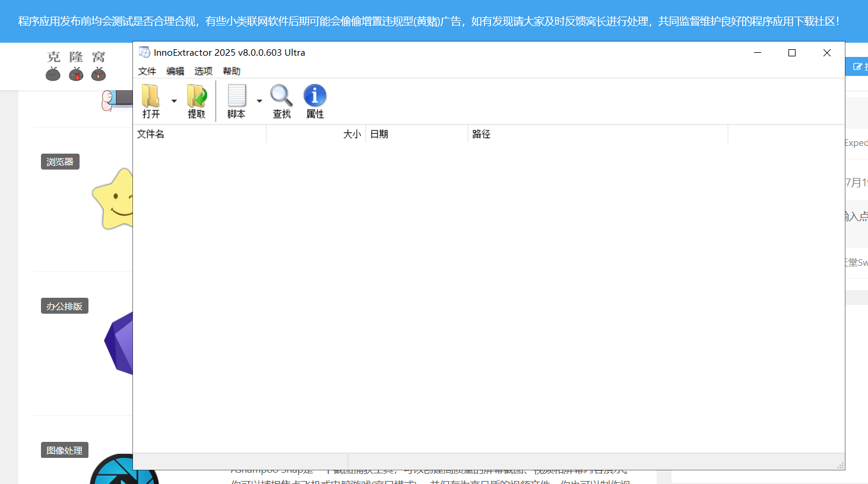Click the Open (打开) folder icon
868x484 pixels.
click(151, 101)
